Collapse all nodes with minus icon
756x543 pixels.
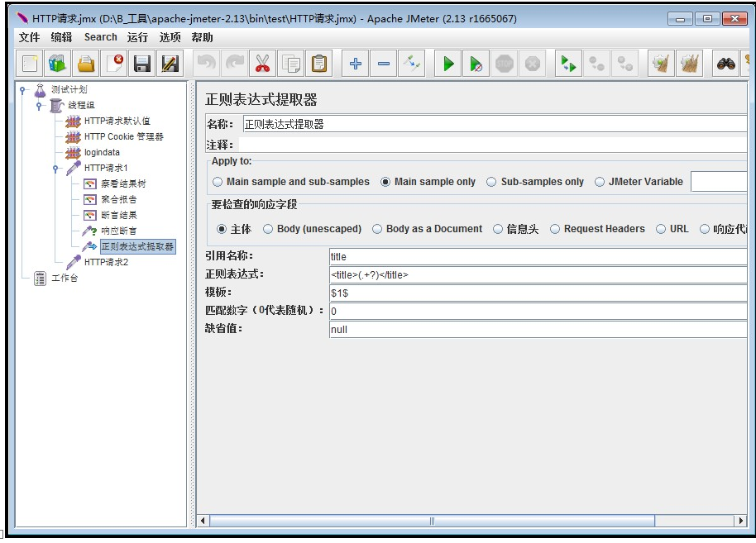coord(384,64)
